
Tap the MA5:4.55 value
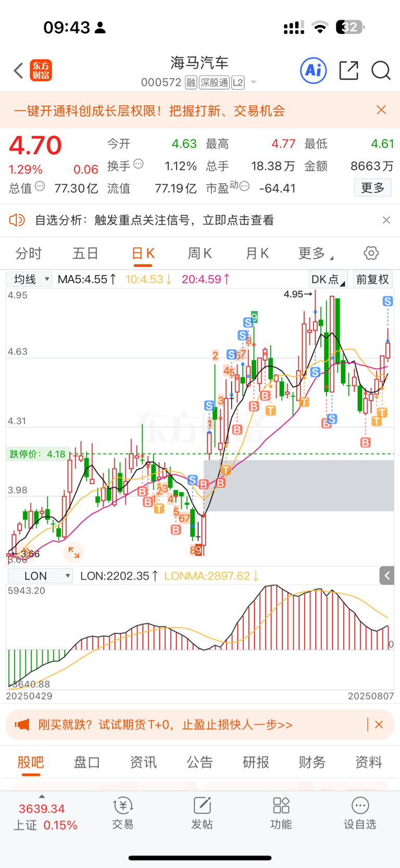pyautogui.click(x=87, y=279)
